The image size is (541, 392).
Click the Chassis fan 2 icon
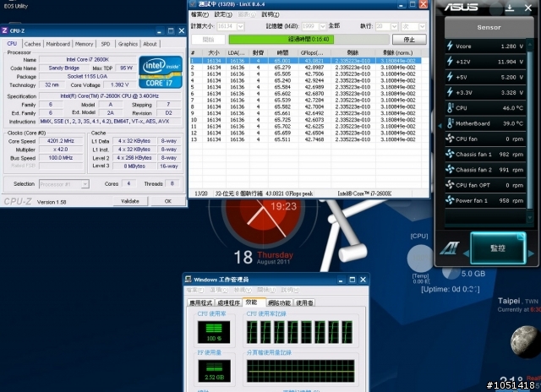(x=450, y=170)
